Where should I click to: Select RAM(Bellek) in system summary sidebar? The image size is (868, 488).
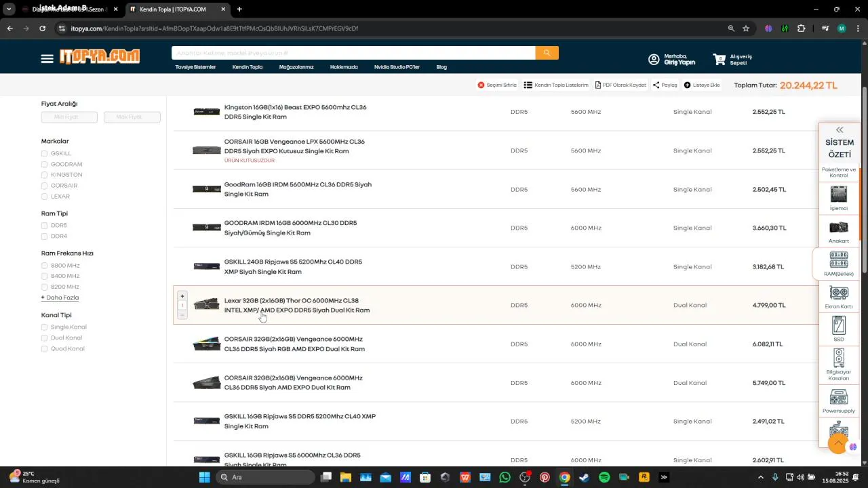[x=839, y=264]
